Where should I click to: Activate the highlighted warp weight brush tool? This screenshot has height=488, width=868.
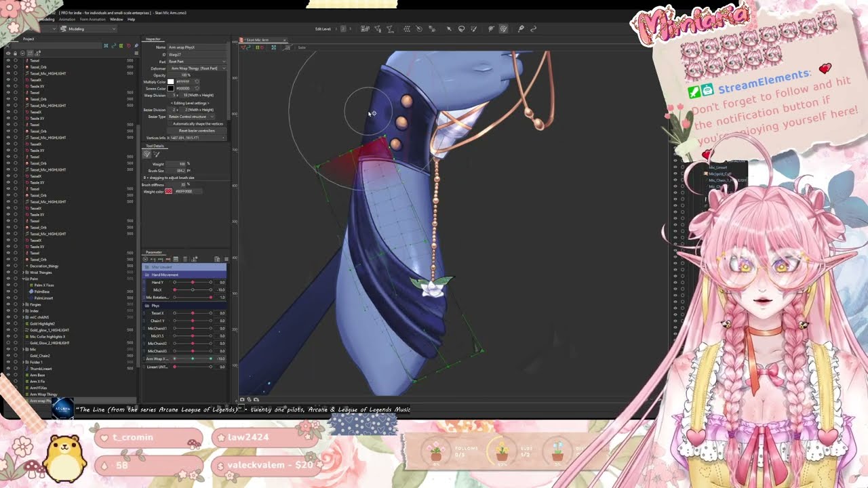(504, 29)
